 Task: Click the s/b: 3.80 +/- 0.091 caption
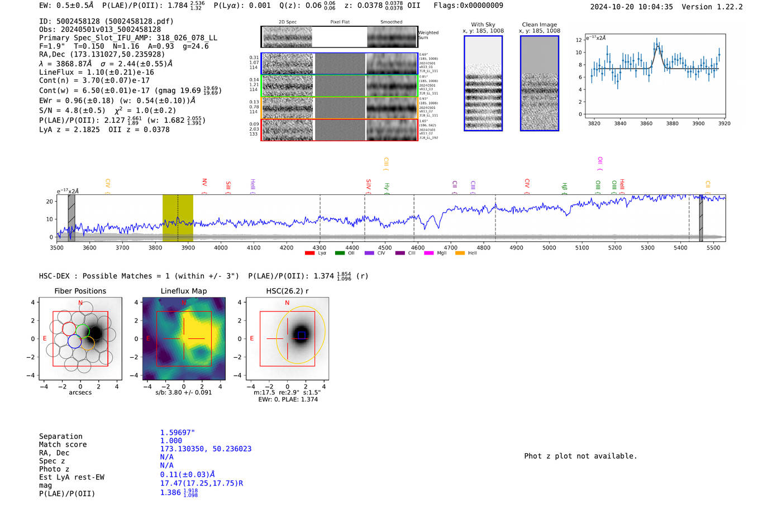pyautogui.click(x=184, y=392)
